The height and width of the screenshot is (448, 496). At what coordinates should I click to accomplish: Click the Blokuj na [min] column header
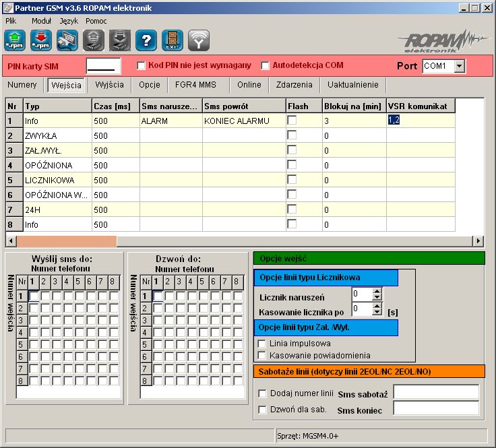click(x=354, y=106)
